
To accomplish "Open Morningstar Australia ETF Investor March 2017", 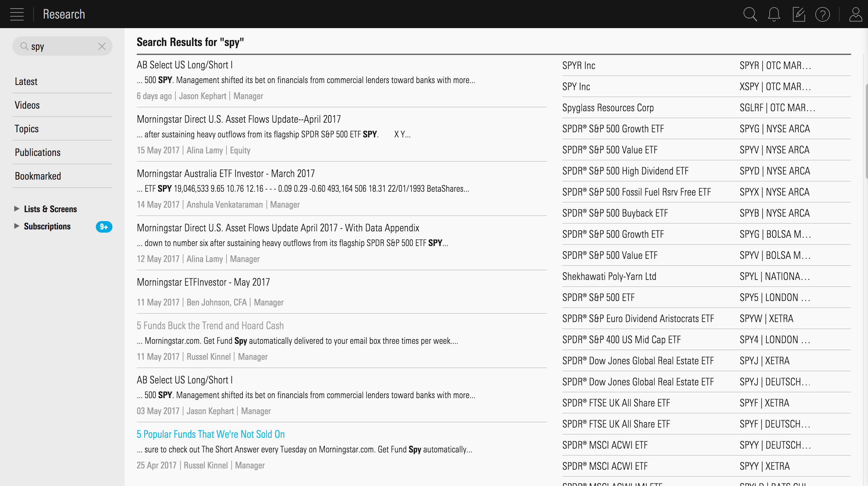I will [226, 174].
